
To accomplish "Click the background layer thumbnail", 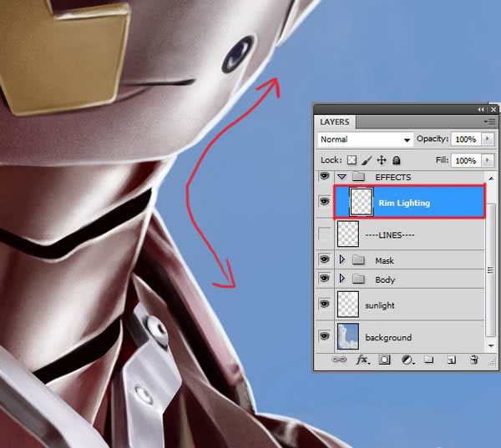I will point(348,336).
